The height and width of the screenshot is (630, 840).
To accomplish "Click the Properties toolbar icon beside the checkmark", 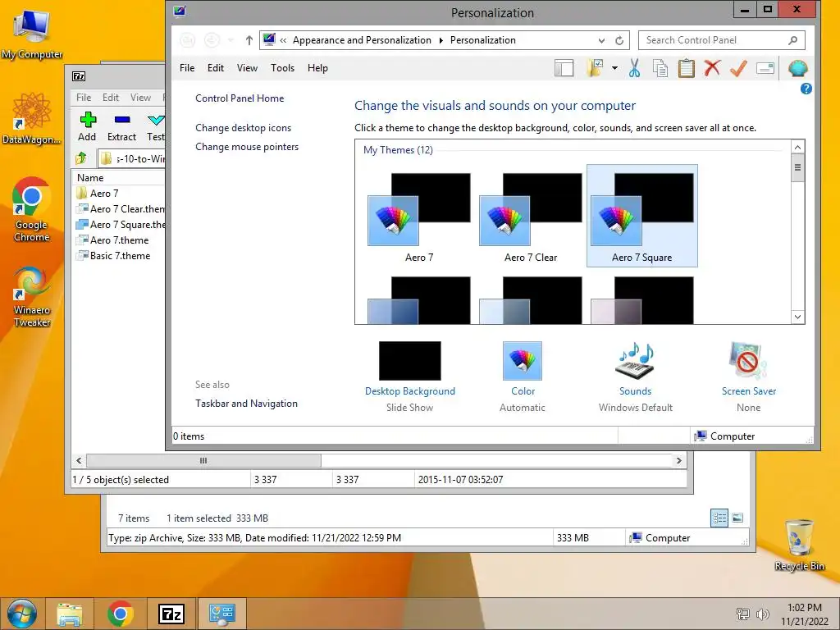I will click(765, 69).
